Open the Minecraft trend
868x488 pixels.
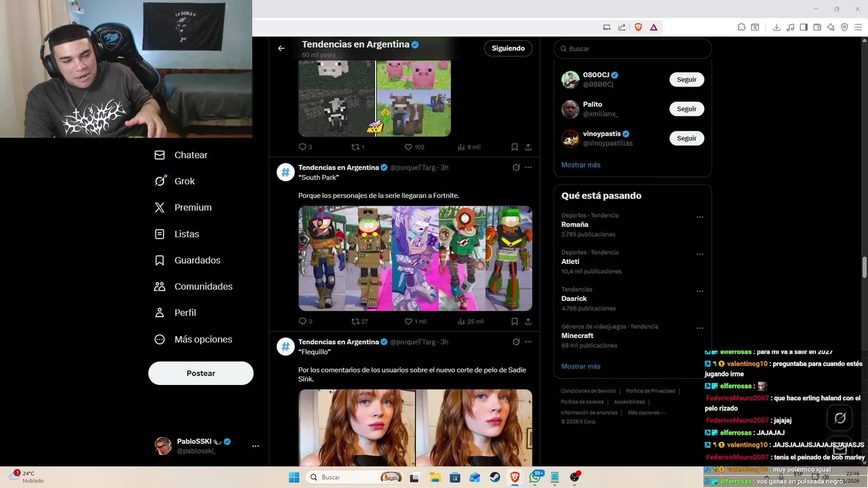coord(577,335)
